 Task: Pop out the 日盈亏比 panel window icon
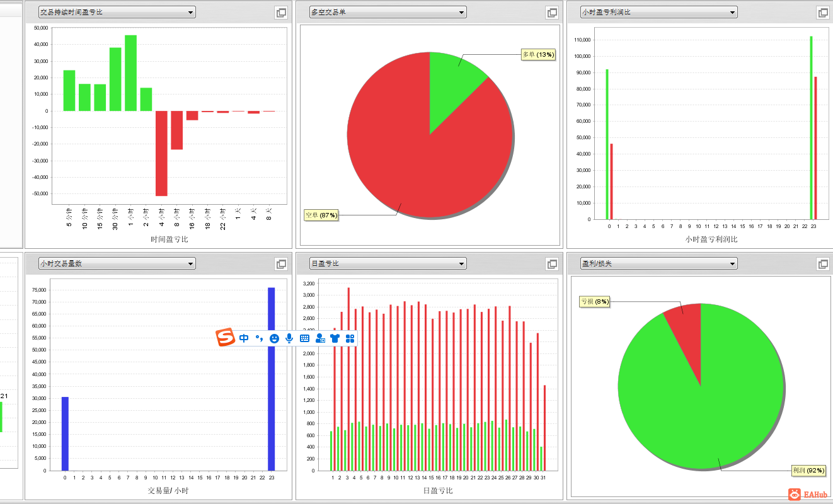[552, 264]
